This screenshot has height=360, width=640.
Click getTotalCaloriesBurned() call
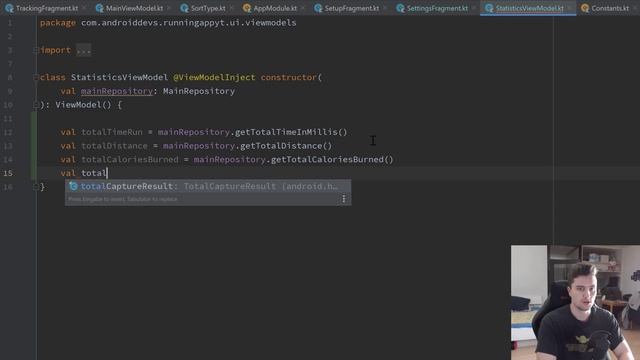pyautogui.click(x=332, y=160)
